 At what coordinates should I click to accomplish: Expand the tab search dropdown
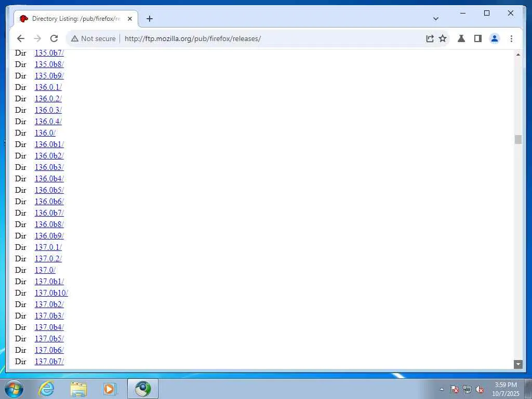pyautogui.click(x=436, y=19)
